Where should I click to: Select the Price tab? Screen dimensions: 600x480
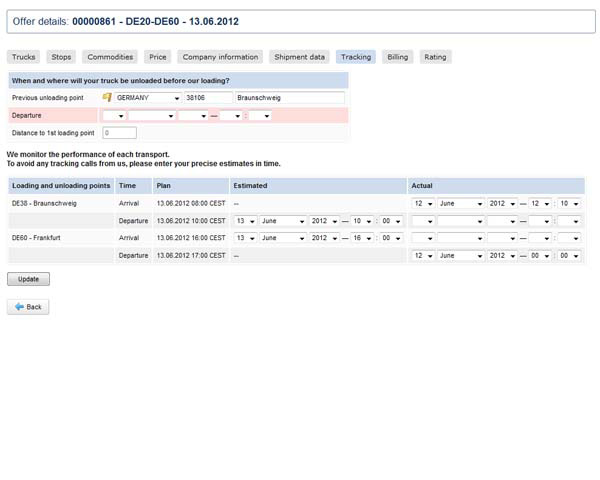pyautogui.click(x=158, y=57)
